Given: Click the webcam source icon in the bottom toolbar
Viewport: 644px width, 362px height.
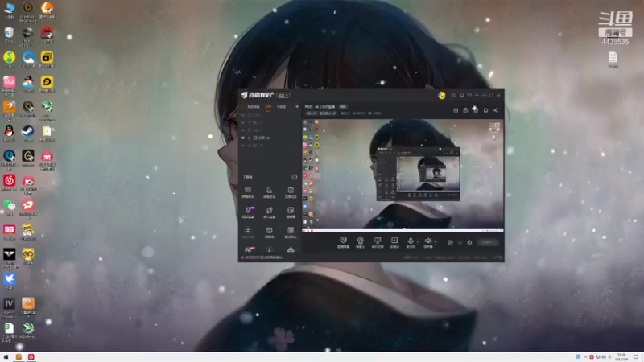Looking at the screenshot, I should (360, 242).
